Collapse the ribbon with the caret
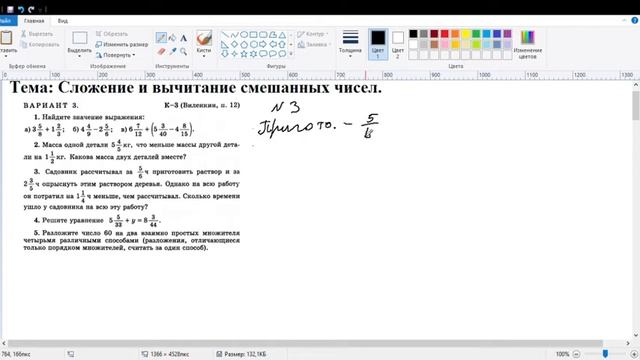 [x=624, y=20]
